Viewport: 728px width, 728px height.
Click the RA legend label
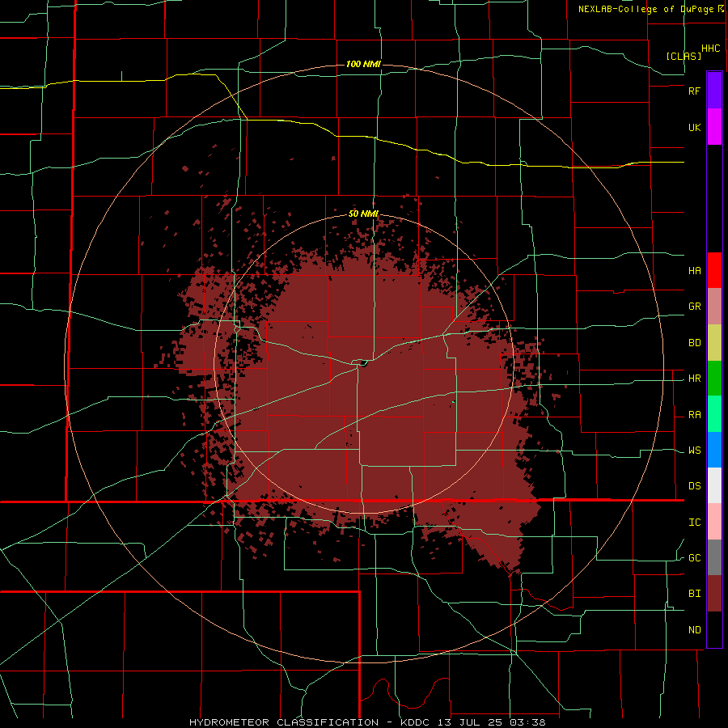[695, 415]
